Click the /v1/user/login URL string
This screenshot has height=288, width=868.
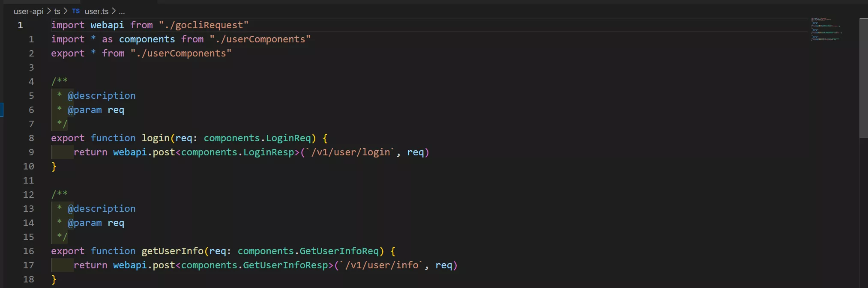coord(350,152)
